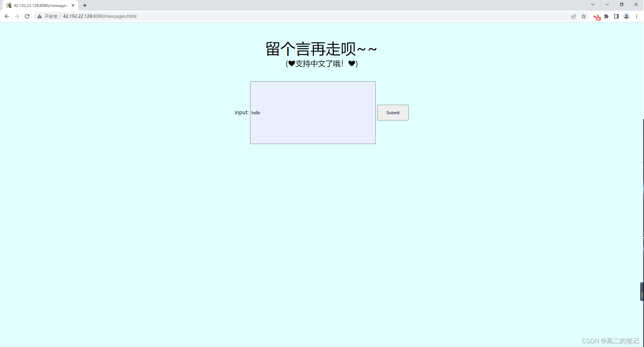Click the 留个言再走呗 heading
This screenshot has width=644, height=347.
[321, 49]
